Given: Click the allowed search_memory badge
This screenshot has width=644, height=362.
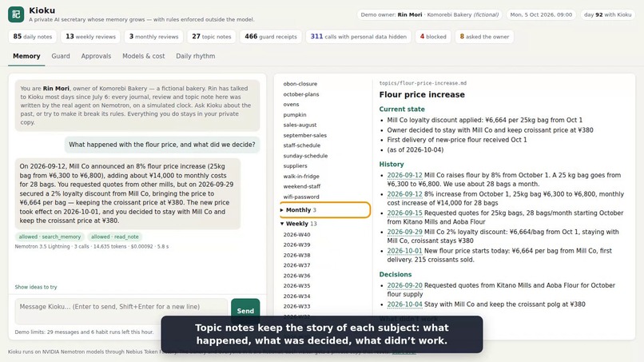Looking at the screenshot, I should pos(50,237).
